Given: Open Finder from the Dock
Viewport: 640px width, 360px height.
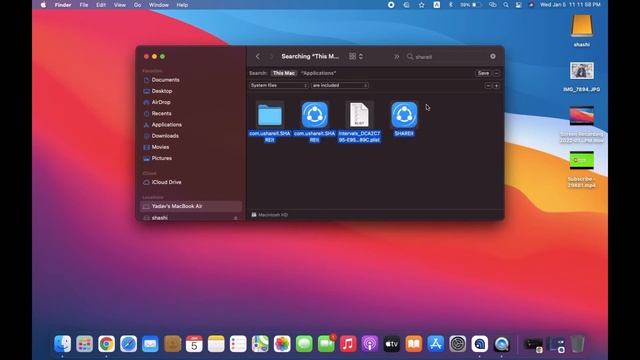Looking at the screenshot, I should (62, 344).
